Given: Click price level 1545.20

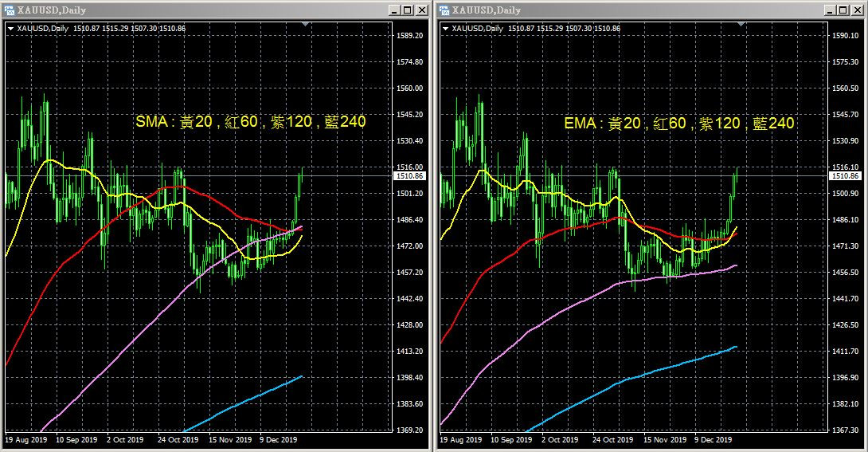Looking at the screenshot, I should click(x=409, y=115).
